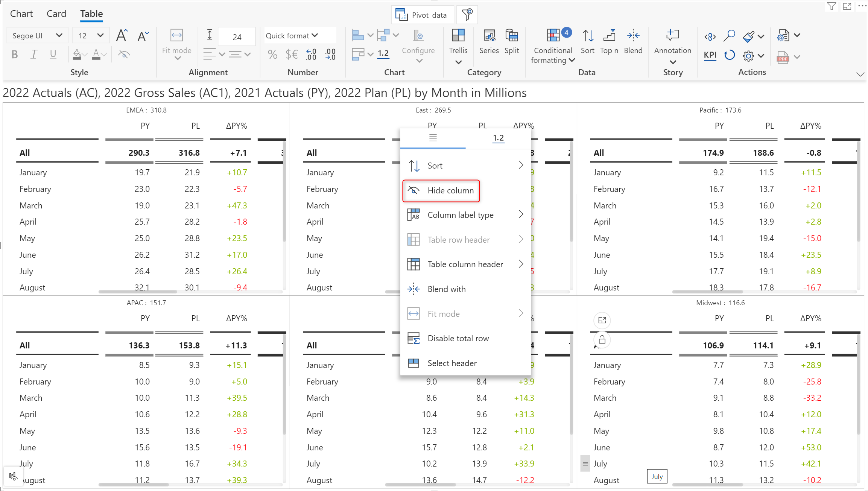
Task: Open the font size 12 dropdown
Action: tap(91, 36)
